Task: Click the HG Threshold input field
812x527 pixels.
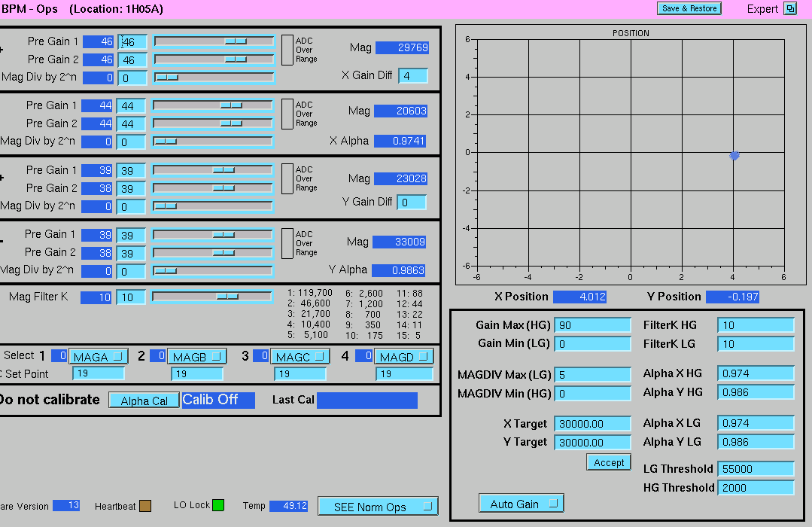Action: (x=756, y=488)
